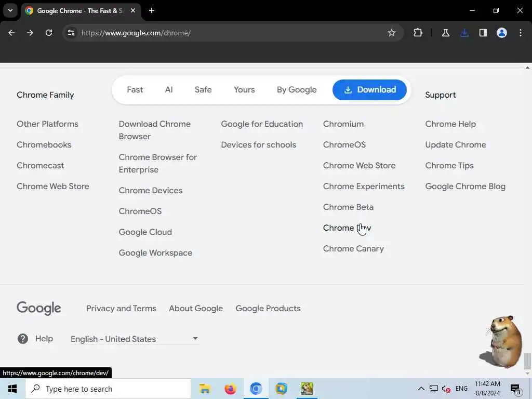Click the Chrome taskbar icon
Viewport: 532px width, 399px height.
(256, 389)
